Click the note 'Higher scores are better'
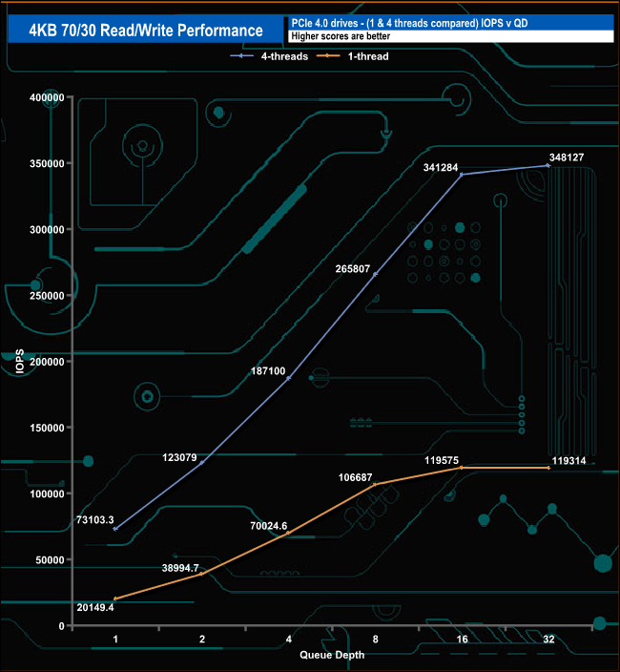Viewport: 620px width, 672px height. 341,36
